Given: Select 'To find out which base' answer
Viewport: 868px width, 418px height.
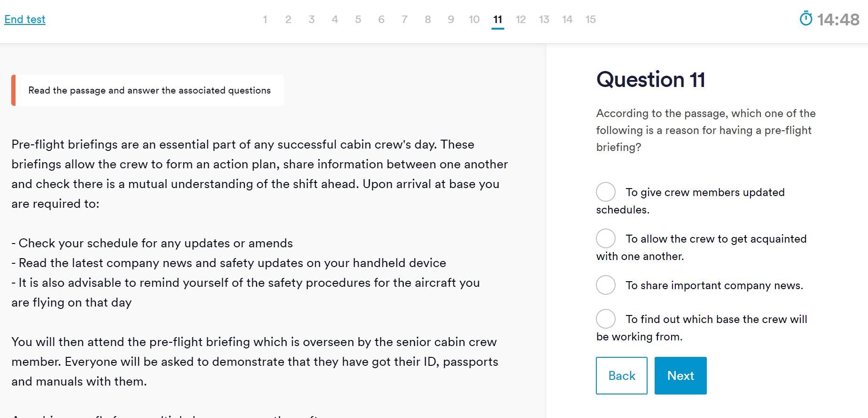Looking at the screenshot, I should pyautogui.click(x=606, y=319).
